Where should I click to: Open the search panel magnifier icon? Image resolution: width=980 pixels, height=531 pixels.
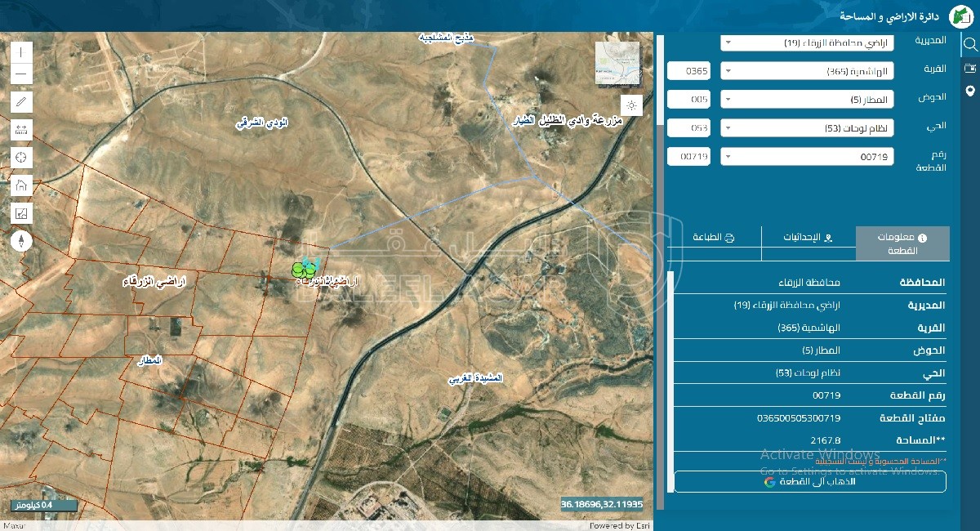pos(970,45)
